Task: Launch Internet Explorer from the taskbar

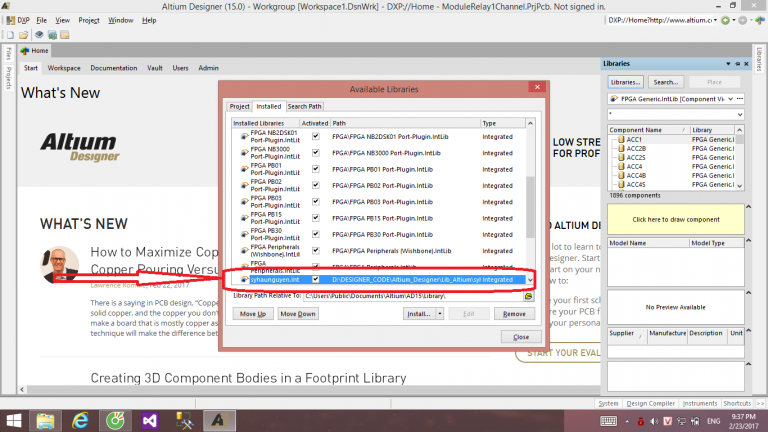Action: click(x=80, y=421)
